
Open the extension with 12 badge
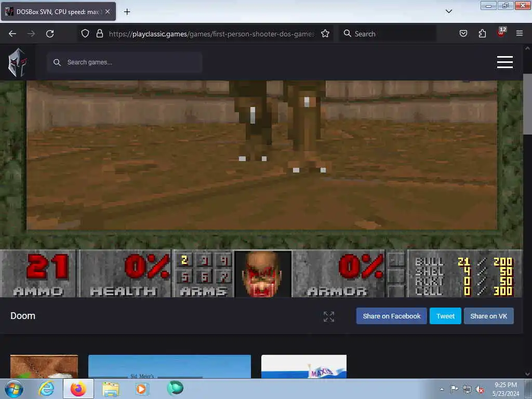501,32
